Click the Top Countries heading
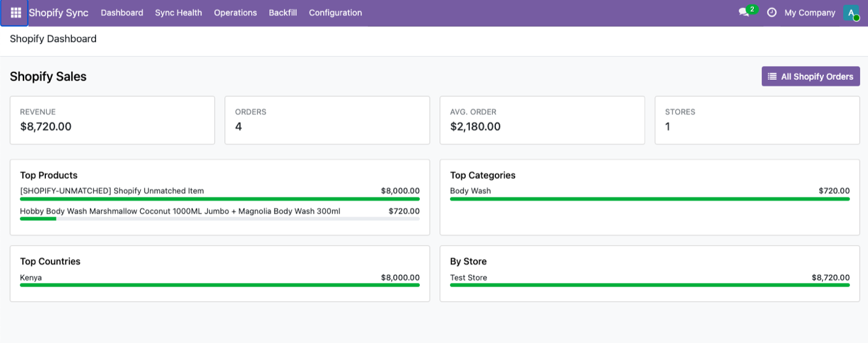The width and height of the screenshot is (868, 343). pos(50,261)
